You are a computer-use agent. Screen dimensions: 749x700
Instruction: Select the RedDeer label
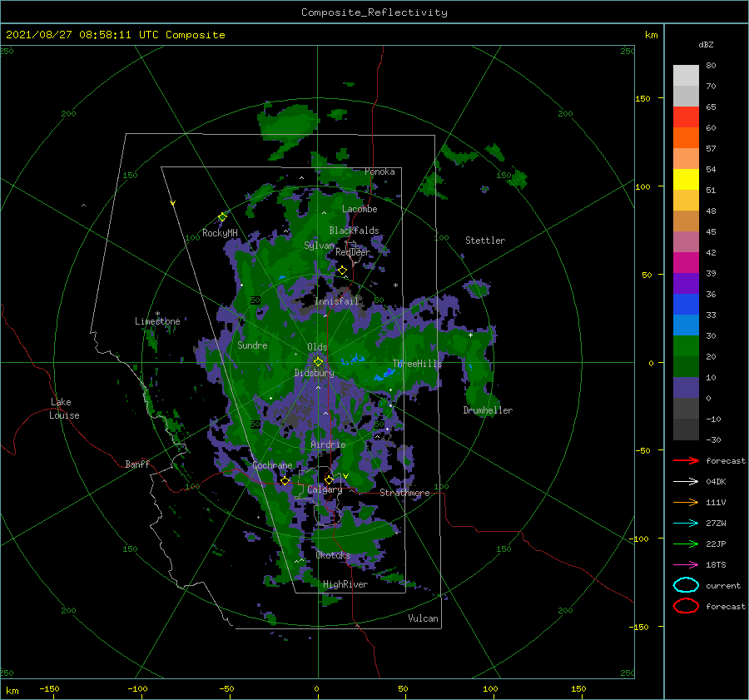[353, 252]
